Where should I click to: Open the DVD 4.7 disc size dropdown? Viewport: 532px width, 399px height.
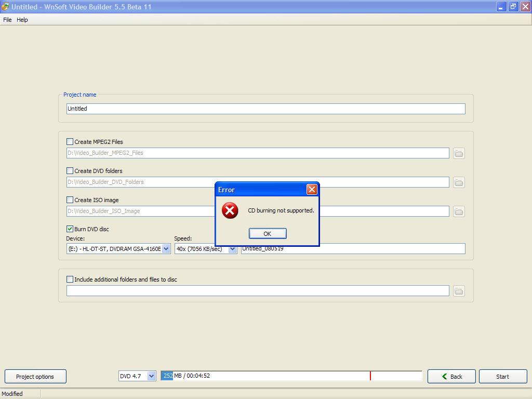coord(151,376)
